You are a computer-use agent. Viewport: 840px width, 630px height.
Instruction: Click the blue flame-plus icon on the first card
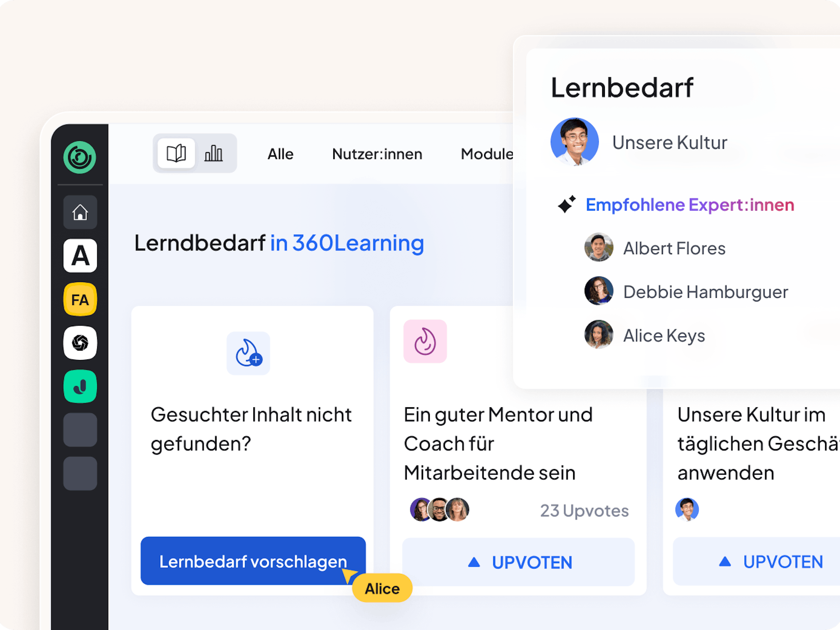pyautogui.click(x=248, y=353)
